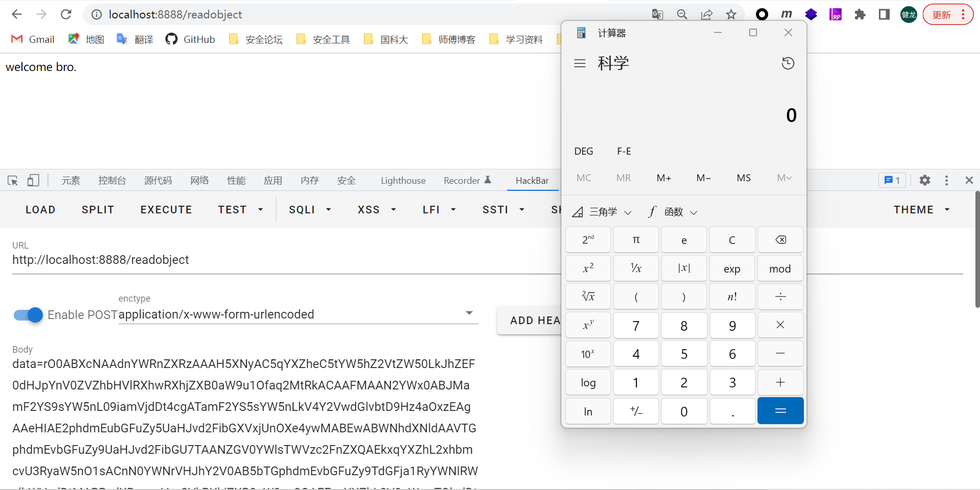Open DevTools settings gear
This screenshot has height=490, width=980.
[x=925, y=180]
